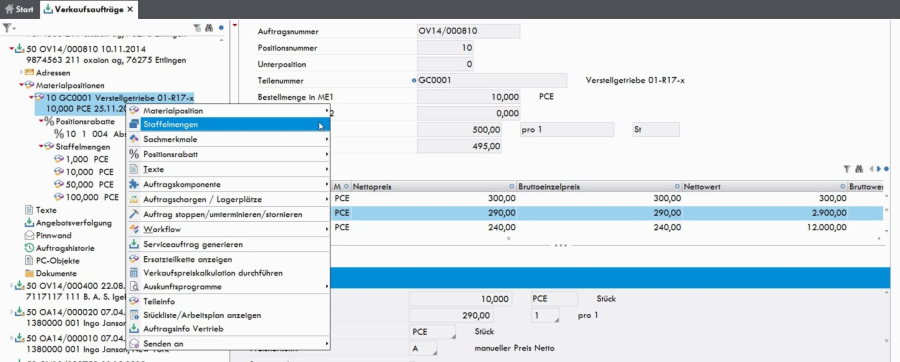Screen dimensions: 900x362
Task: Click the binoculars search icon in the tree panel
Action: click(209, 28)
